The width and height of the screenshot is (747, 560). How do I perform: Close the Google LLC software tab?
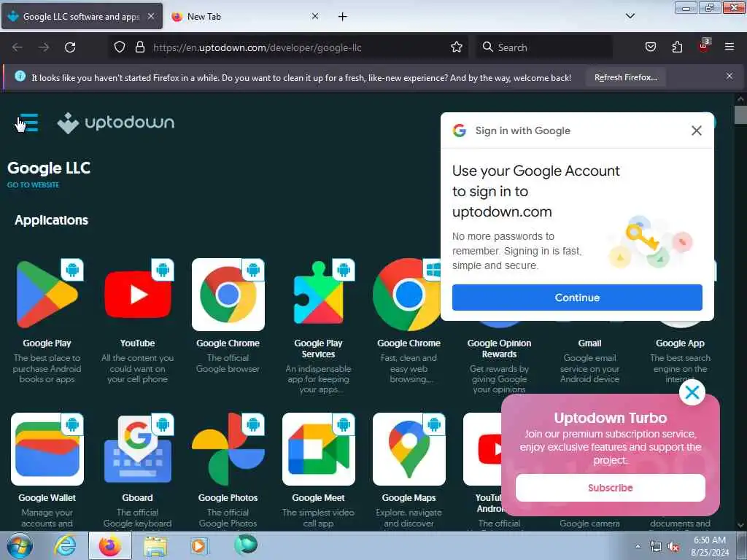pos(150,16)
